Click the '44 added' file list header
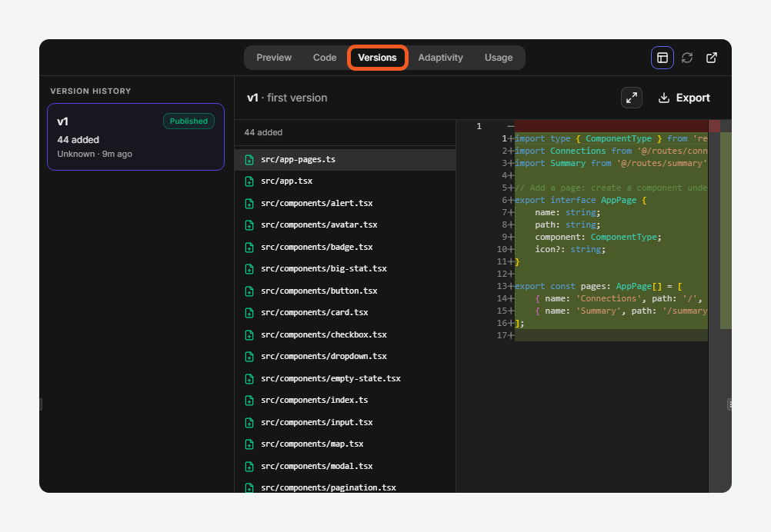Image resolution: width=771 pixels, height=532 pixels. pos(263,133)
